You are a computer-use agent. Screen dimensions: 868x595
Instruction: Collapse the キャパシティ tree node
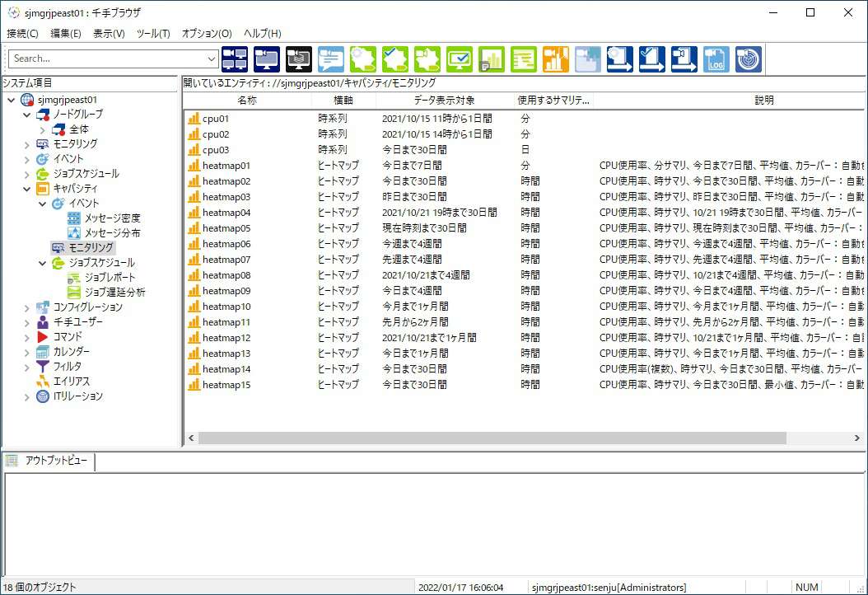(x=26, y=189)
